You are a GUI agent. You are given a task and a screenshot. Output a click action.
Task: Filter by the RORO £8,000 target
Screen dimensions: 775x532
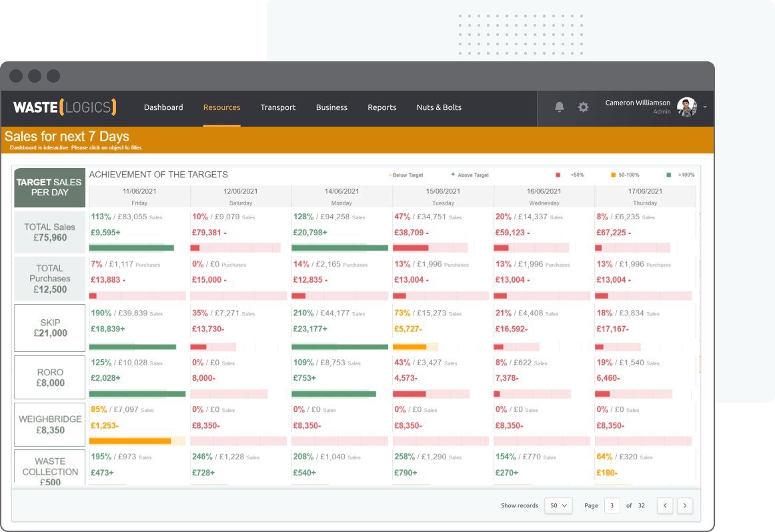point(50,377)
